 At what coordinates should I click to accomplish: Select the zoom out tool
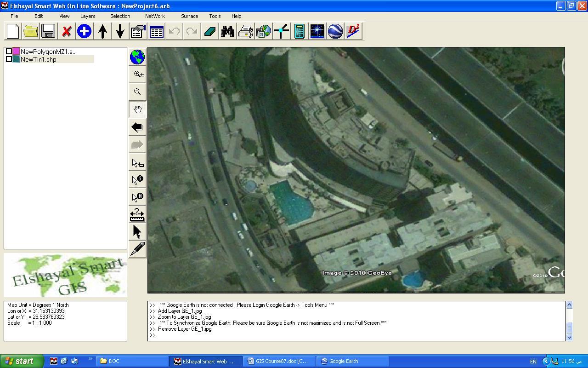click(x=137, y=92)
